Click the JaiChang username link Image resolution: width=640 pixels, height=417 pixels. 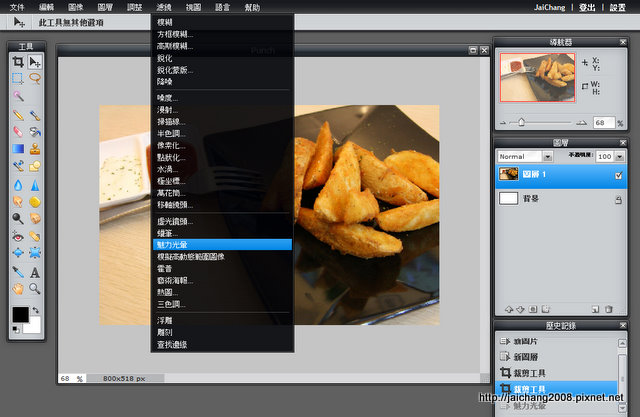pos(549,7)
